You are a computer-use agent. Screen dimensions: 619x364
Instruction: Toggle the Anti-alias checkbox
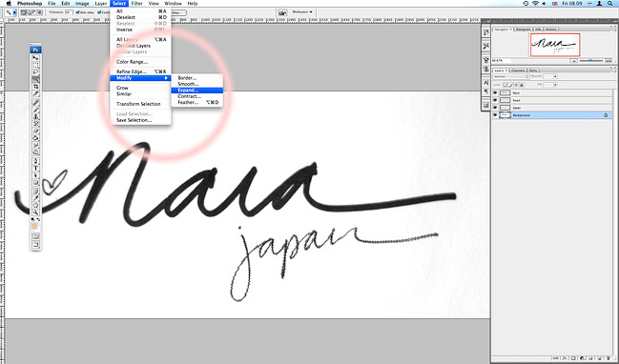click(x=78, y=12)
